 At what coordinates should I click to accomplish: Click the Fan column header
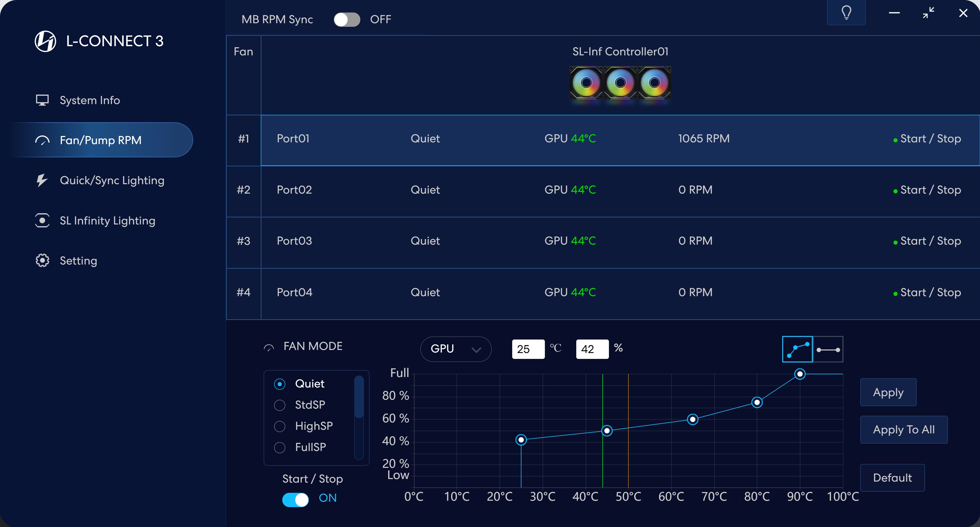pyautogui.click(x=243, y=52)
